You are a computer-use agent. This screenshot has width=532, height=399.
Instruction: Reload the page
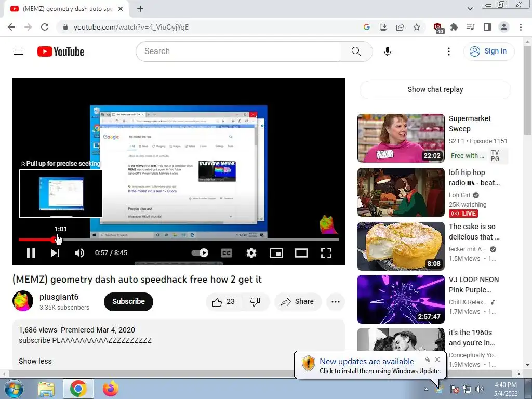[x=45, y=27]
